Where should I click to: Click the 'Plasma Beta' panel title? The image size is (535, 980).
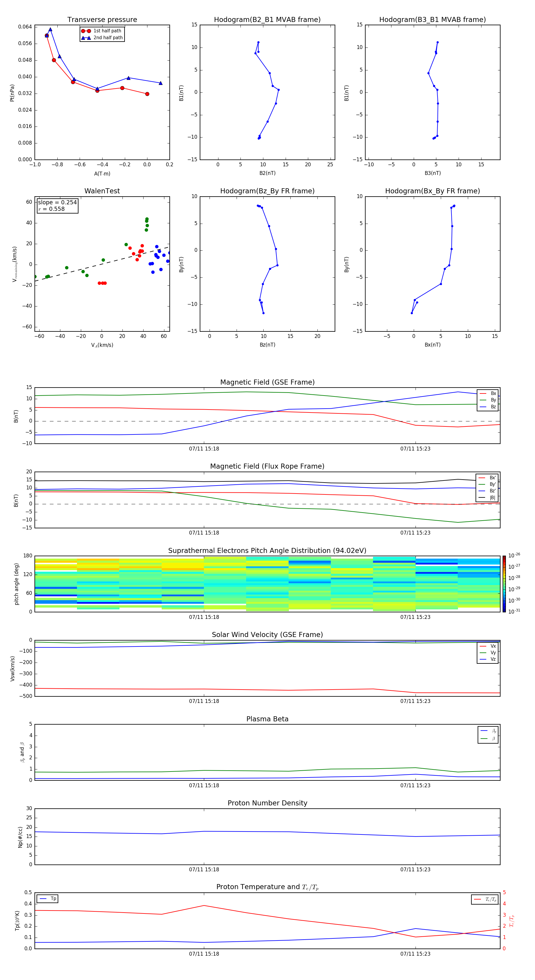click(x=267, y=719)
